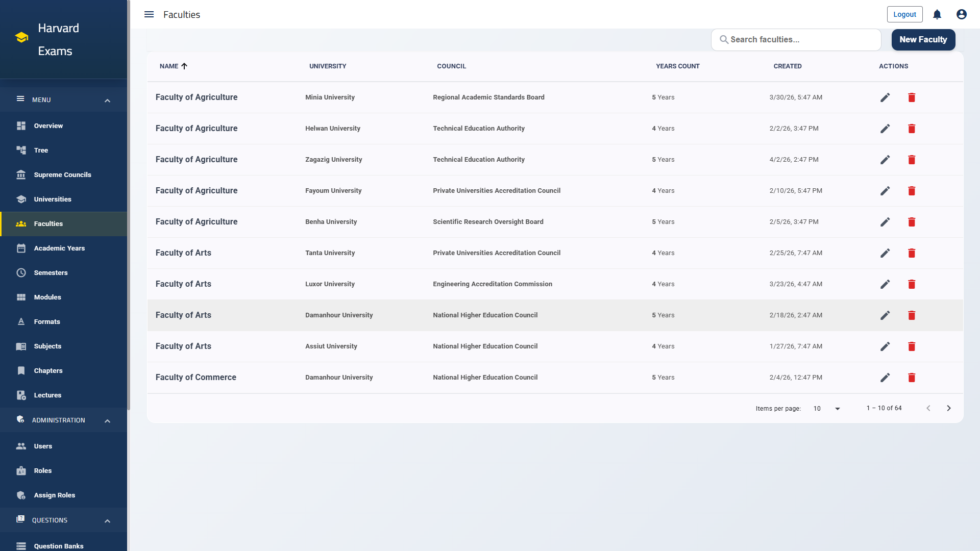Click the New Faculty button
980x551 pixels.
(923, 39)
